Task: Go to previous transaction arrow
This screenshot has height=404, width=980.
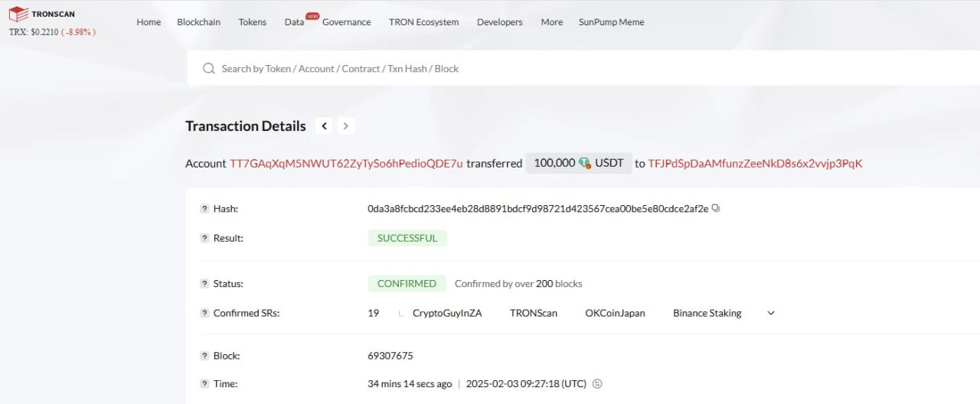Action: tap(325, 126)
